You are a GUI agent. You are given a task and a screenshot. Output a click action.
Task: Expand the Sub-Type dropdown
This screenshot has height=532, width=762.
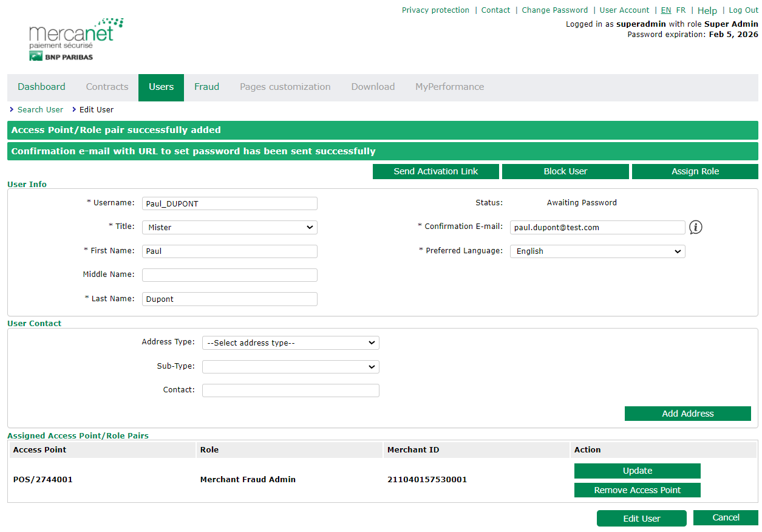(x=290, y=367)
